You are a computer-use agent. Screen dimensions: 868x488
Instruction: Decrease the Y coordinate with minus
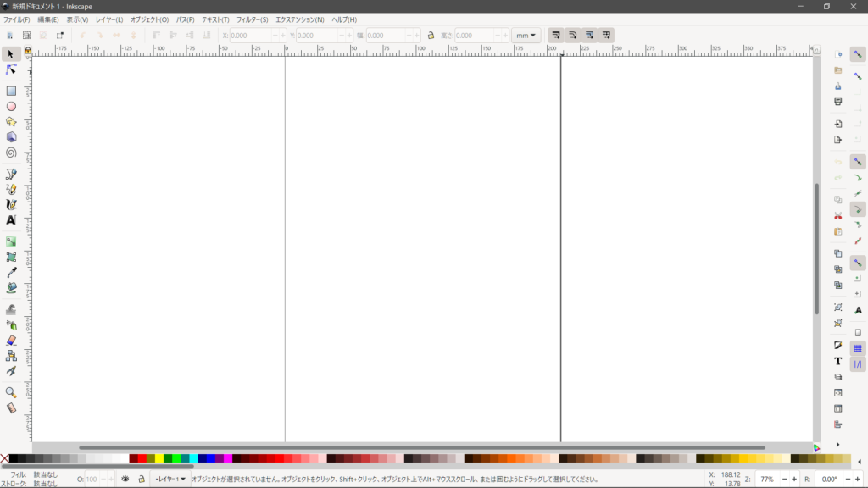[x=342, y=36]
